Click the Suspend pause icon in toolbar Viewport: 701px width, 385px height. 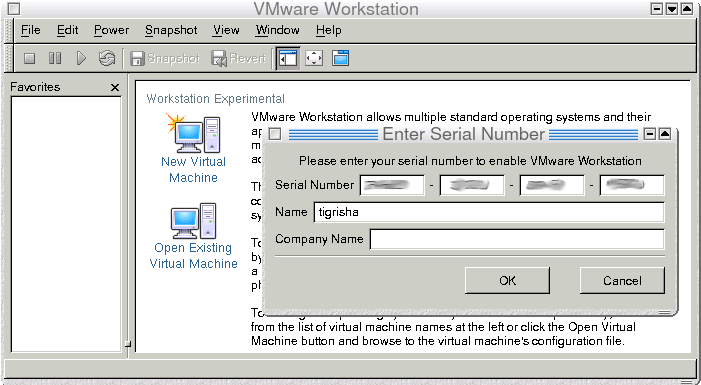[x=55, y=58]
